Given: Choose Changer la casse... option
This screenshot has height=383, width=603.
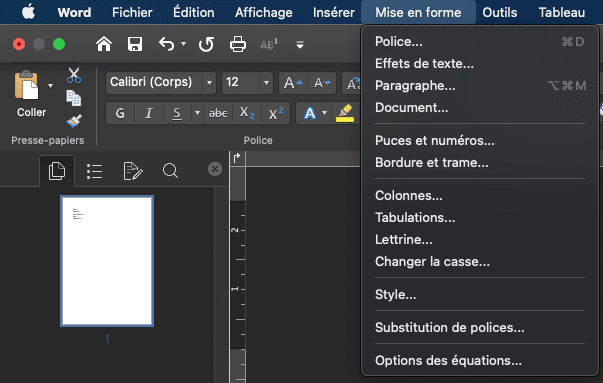Looking at the screenshot, I should (x=480, y=261).
